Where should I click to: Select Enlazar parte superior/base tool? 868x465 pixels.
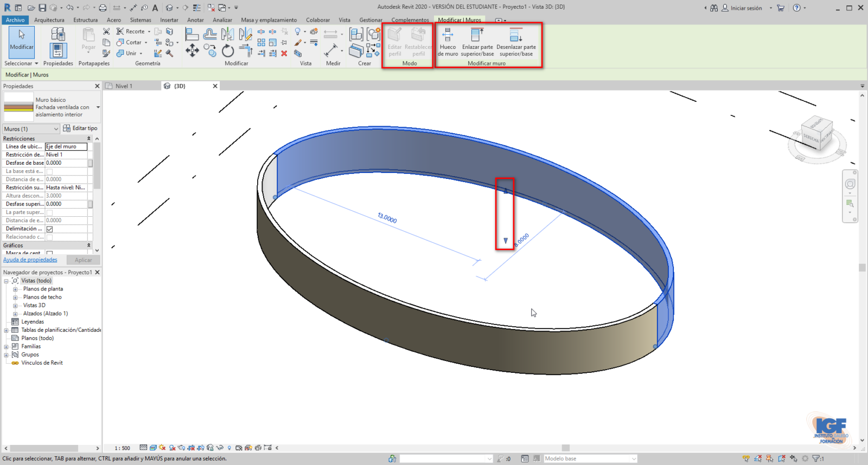click(x=477, y=42)
